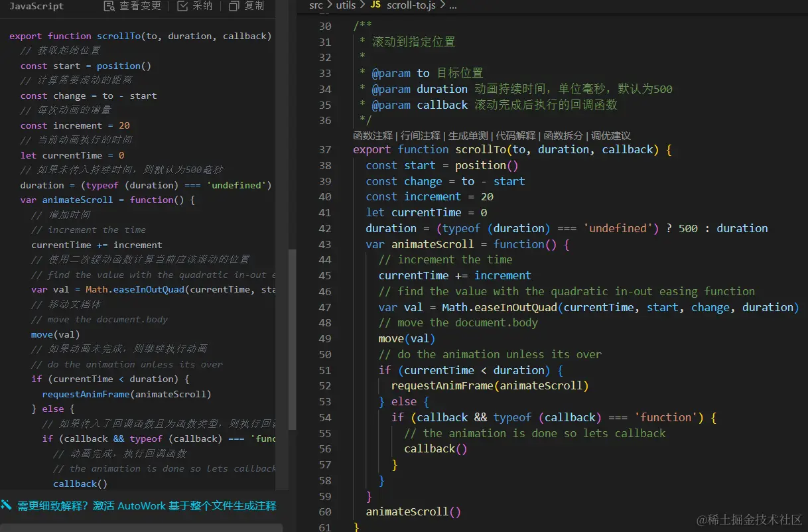The width and height of the screenshot is (808, 532).
Task: Click the '滚动到指定位置' comment on line 31
Action: pyautogui.click(x=414, y=42)
